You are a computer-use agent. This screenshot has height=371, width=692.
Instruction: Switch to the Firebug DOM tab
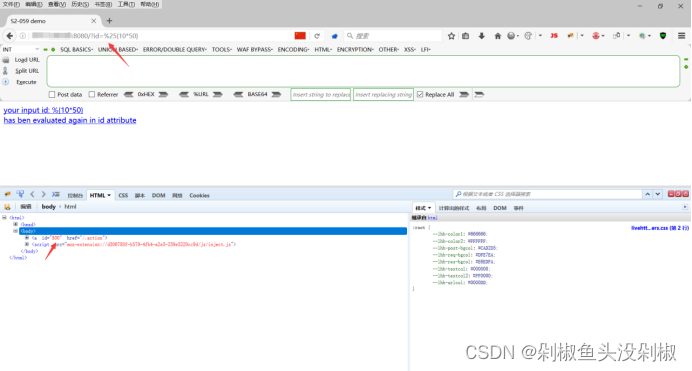click(158, 195)
